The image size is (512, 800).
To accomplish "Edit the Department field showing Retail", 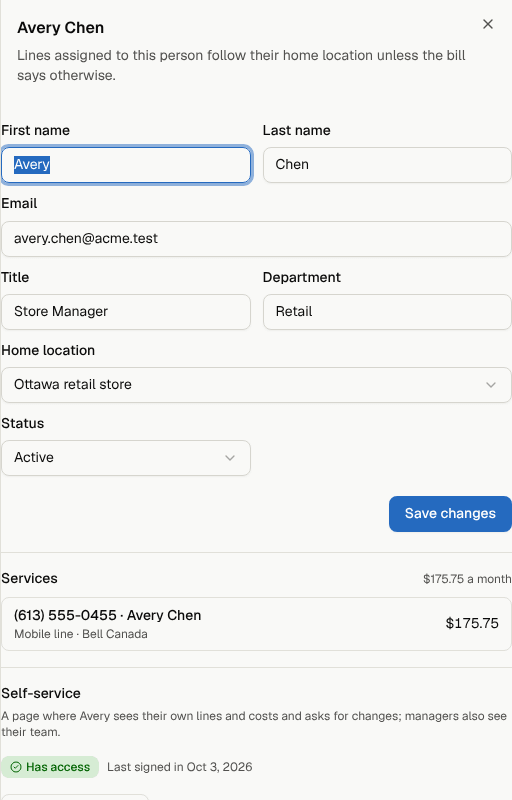I will [387, 312].
